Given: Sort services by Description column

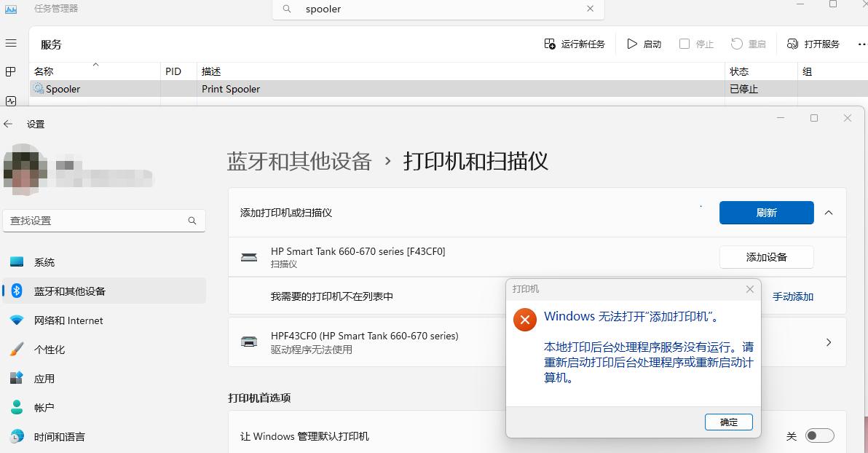Looking at the screenshot, I should (x=460, y=71).
